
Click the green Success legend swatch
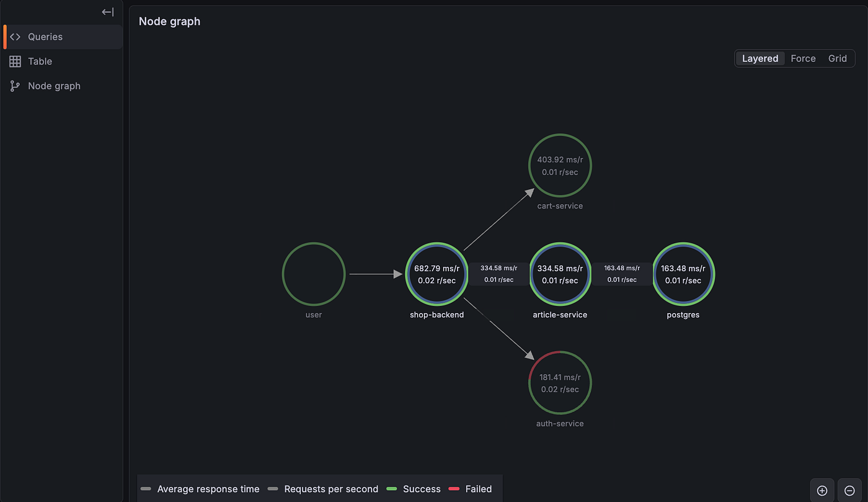click(x=392, y=489)
